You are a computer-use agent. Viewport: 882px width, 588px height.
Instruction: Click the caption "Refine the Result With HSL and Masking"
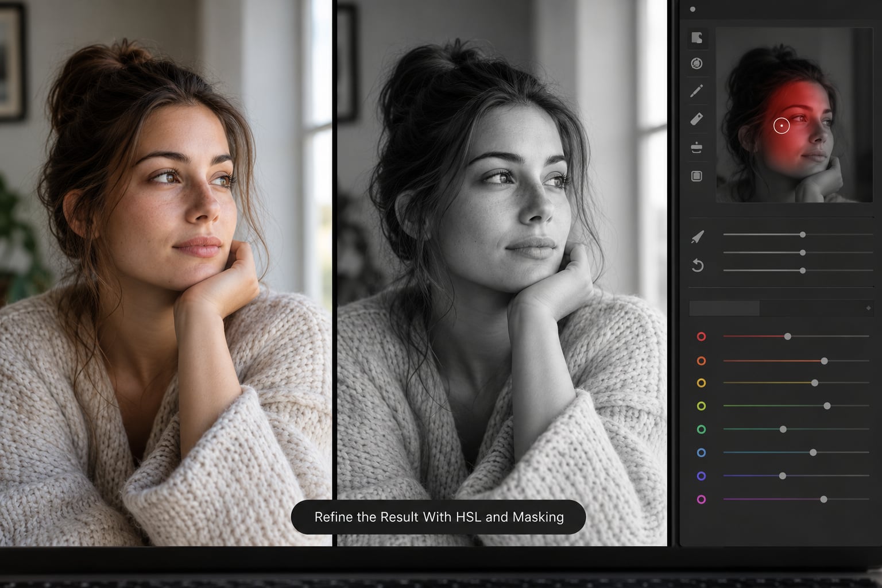pyautogui.click(x=439, y=517)
